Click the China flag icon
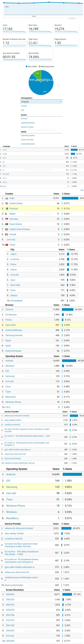The height and width of the screenshot is (644, 84). [7, 245]
